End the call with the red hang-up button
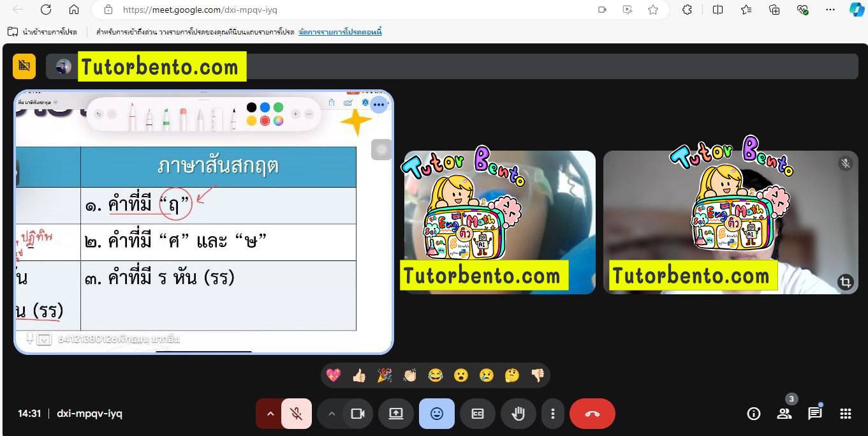The width and height of the screenshot is (868, 436). pyautogui.click(x=592, y=414)
